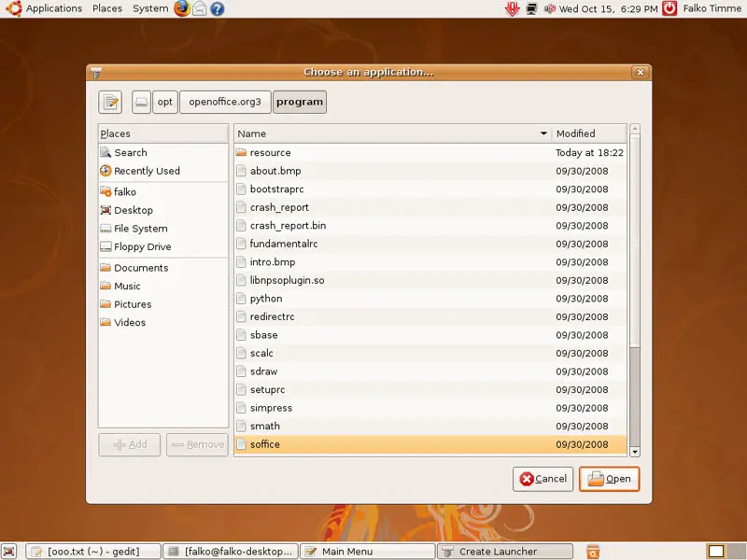Sort by the Name column header
747x560 pixels.
coord(392,133)
